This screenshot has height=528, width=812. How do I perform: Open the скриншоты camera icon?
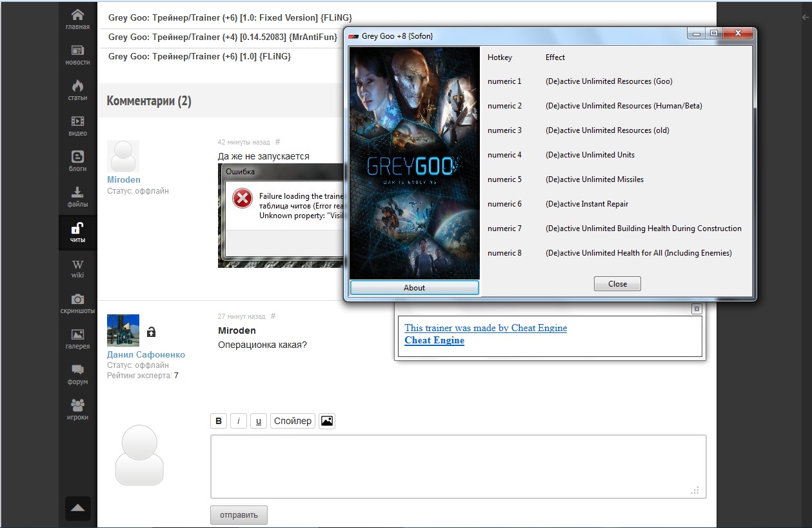coord(77,303)
